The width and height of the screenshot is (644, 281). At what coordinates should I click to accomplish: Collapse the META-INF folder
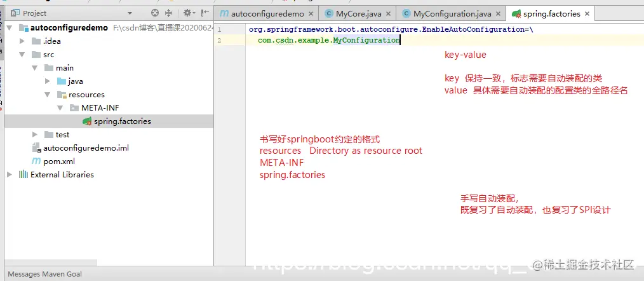click(x=60, y=108)
